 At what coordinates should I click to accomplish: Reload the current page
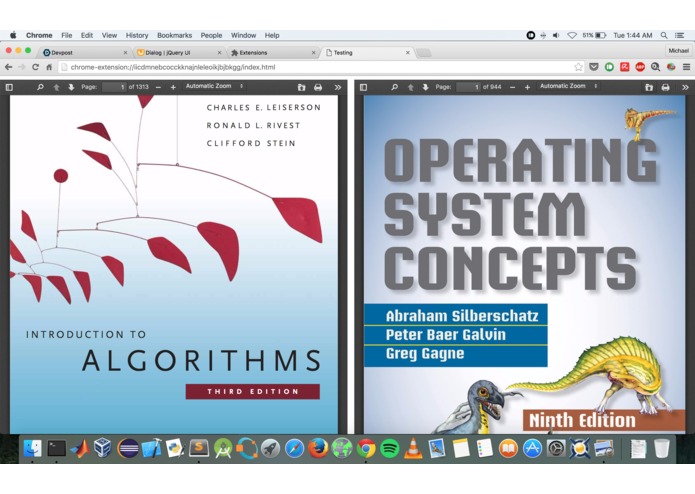click(x=35, y=67)
